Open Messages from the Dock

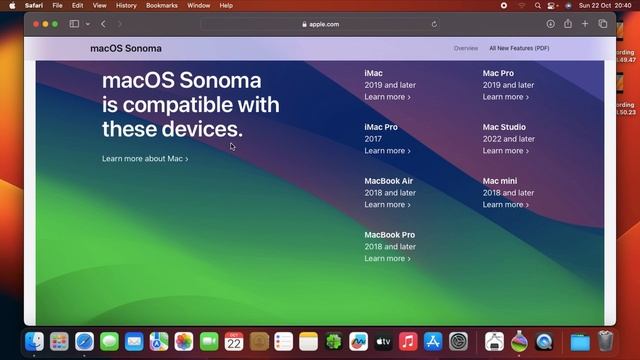coord(109,341)
